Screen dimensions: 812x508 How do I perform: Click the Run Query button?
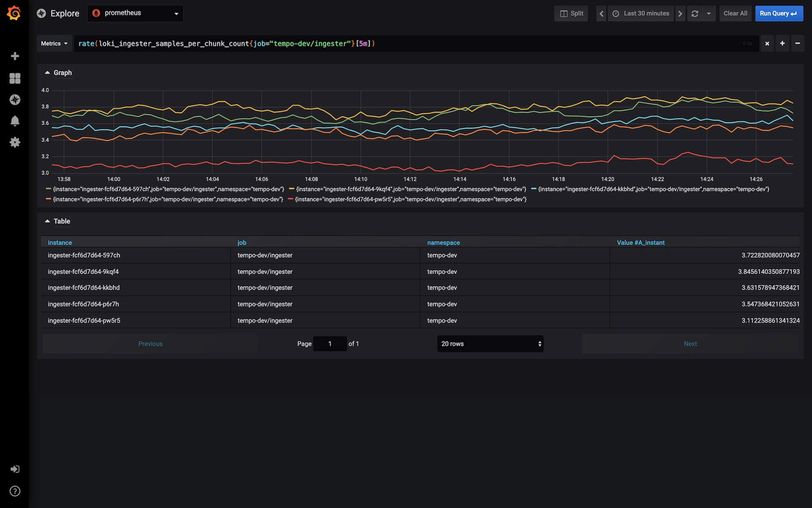pyautogui.click(x=779, y=14)
